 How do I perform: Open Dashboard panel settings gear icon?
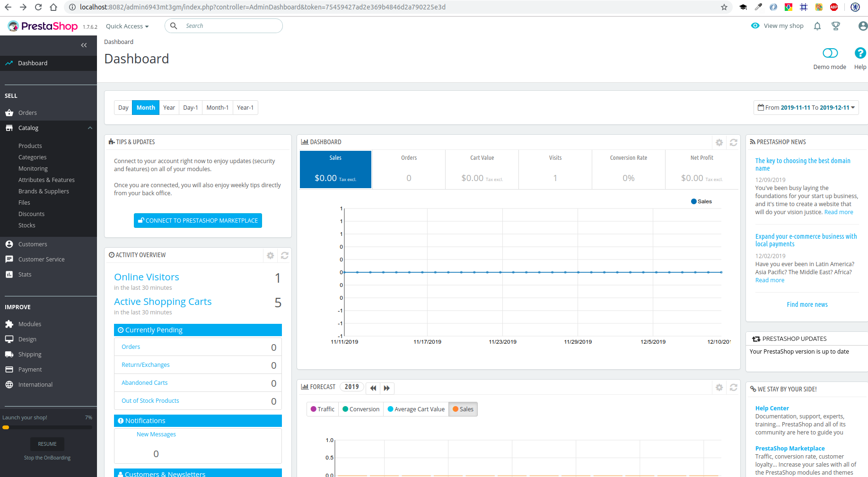[719, 142]
